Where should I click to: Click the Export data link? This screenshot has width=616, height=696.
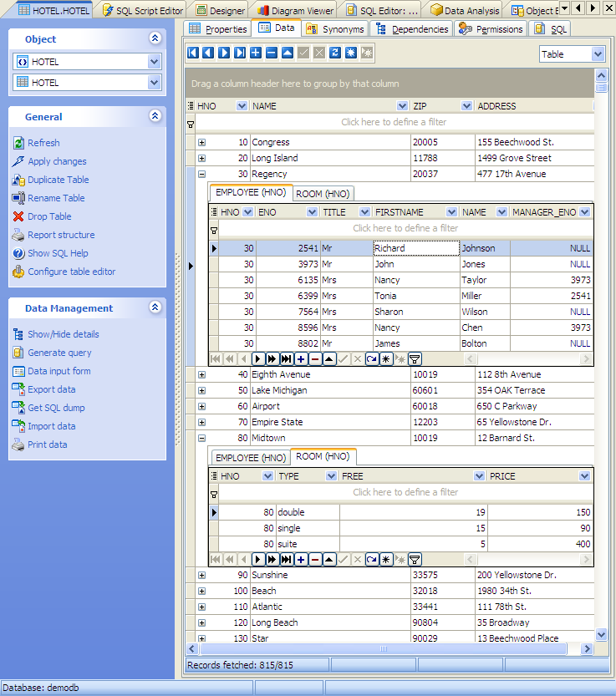(x=52, y=389)
